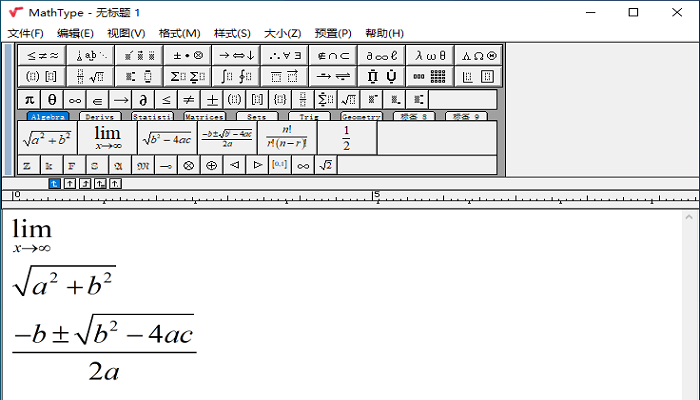Open the subscript and superscript templates palette
This screenshot has height=400, width=700.
[x=139, y=76]
